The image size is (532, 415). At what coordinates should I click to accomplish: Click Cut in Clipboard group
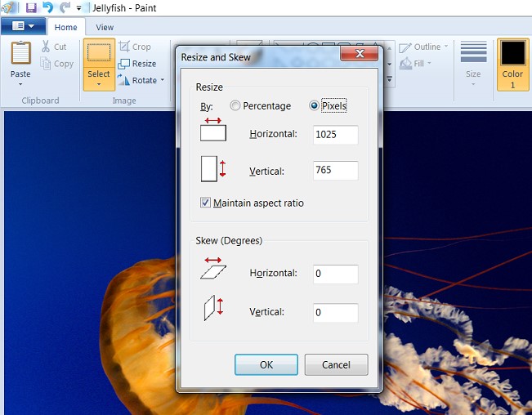[x=54, y=47]
